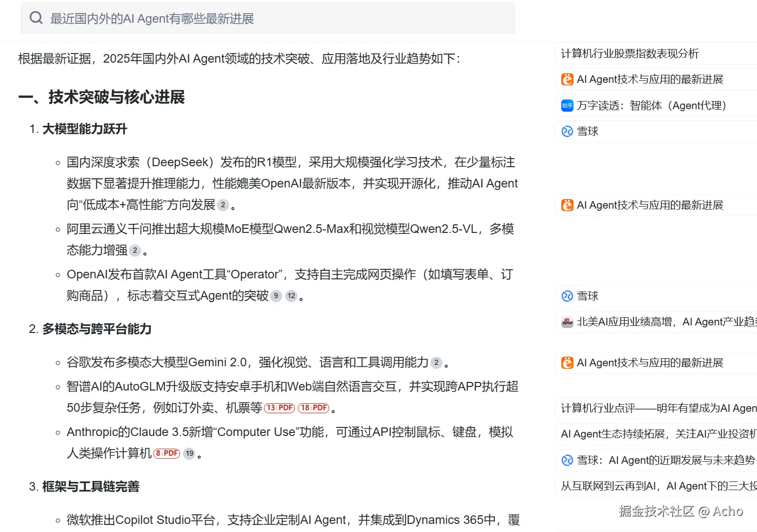Click the Zhihu icon on the 万字读透 source card
The height and width of the screenshot is (532, 757).
point(567,106)
